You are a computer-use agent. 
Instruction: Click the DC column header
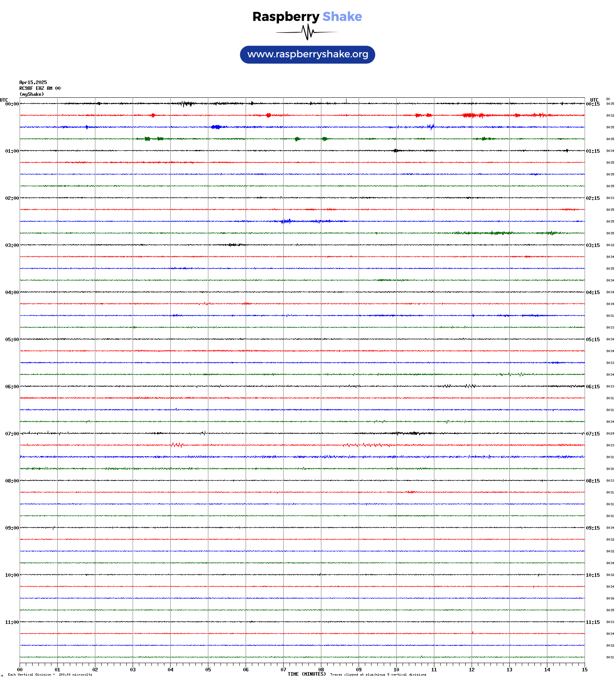point(608,99)
